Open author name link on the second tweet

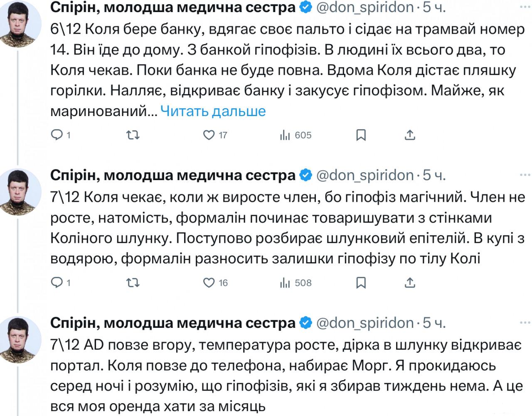pos(172,176)
